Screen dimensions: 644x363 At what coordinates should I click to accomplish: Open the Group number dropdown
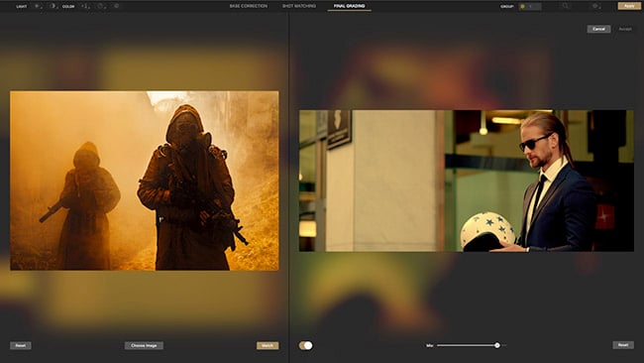tap(530, 7)
